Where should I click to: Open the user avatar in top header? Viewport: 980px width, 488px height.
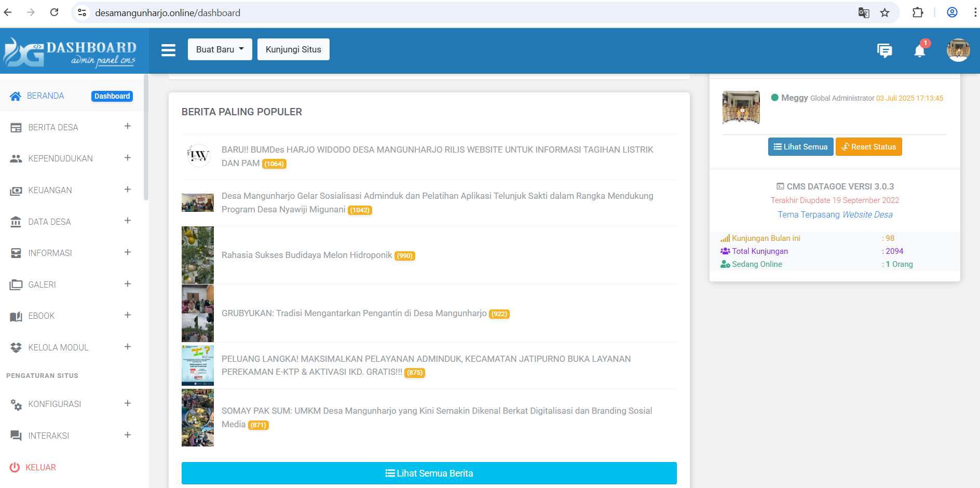[958, 50]
